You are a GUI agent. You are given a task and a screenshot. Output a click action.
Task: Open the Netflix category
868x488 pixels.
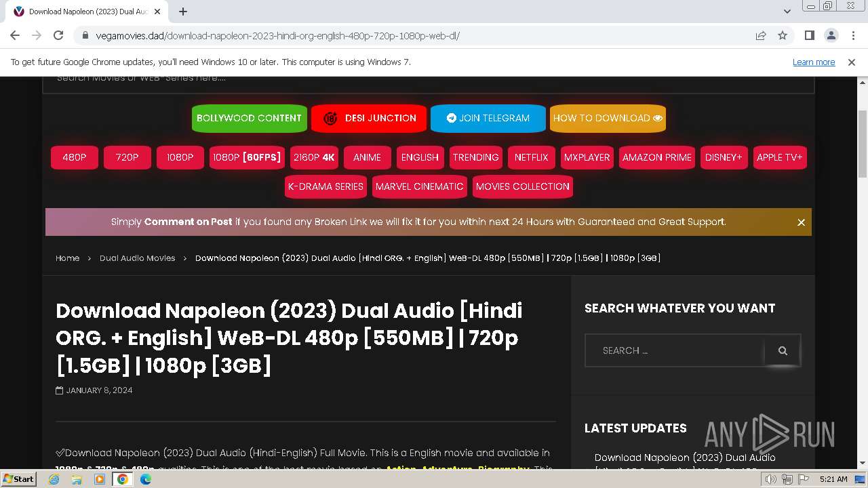(x=532, y=157)
